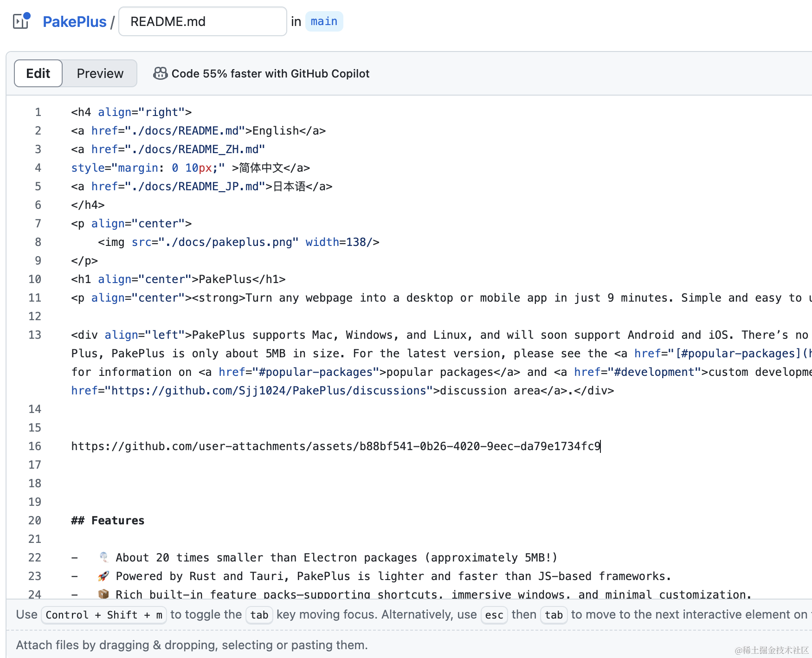Click the README_JP.md 日本语 line
Screen dimensions: 812x658
coord(202,187)
